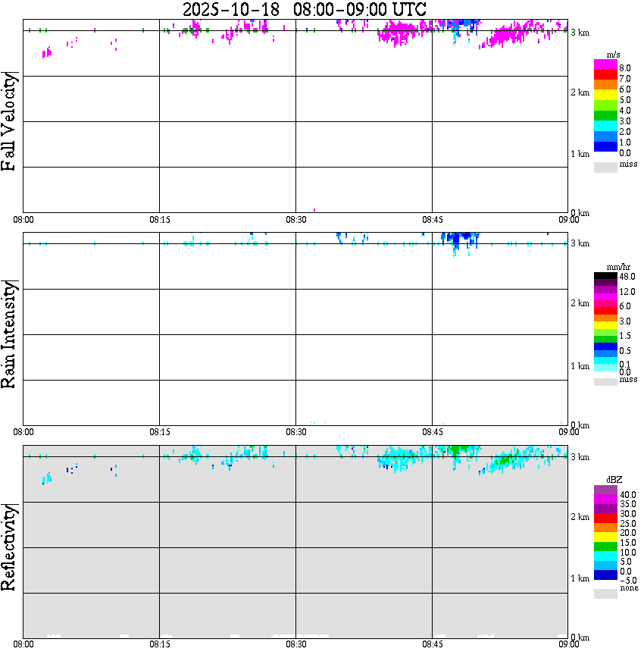This screenshot has height=658, width=644.
Task: Click the top purple swatch in the dBZ legend
Action: [605, 490]
